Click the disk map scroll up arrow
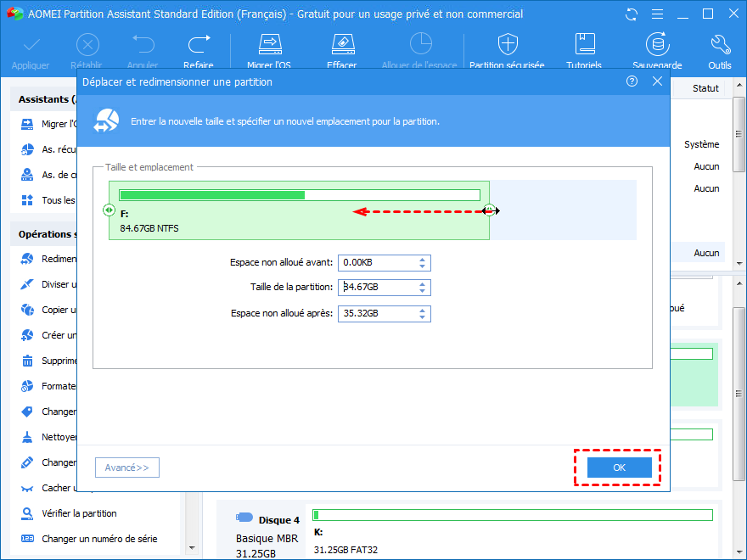 [739, 283]
